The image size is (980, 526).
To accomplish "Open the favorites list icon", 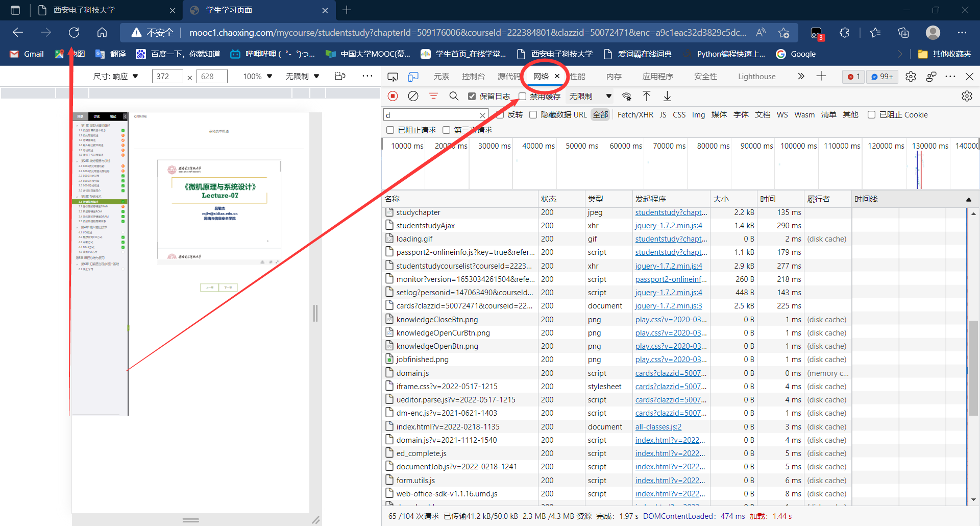I will pos(875,33).
